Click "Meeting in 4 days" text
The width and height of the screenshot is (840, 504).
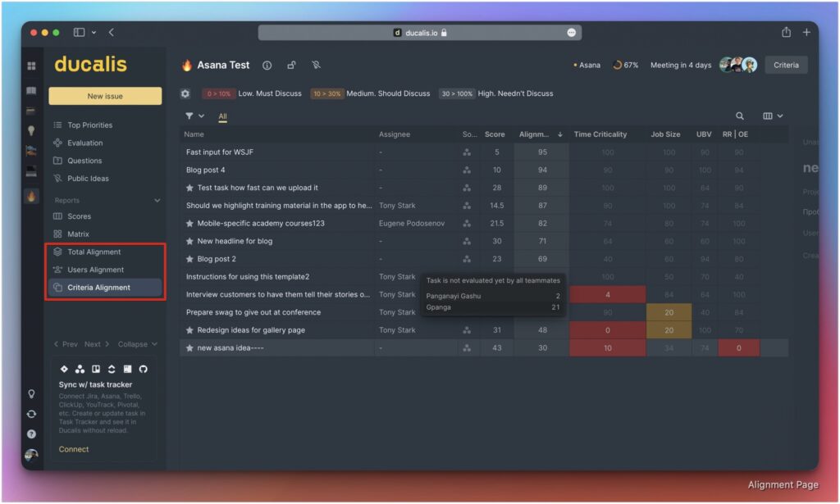(x=681, y=66)
